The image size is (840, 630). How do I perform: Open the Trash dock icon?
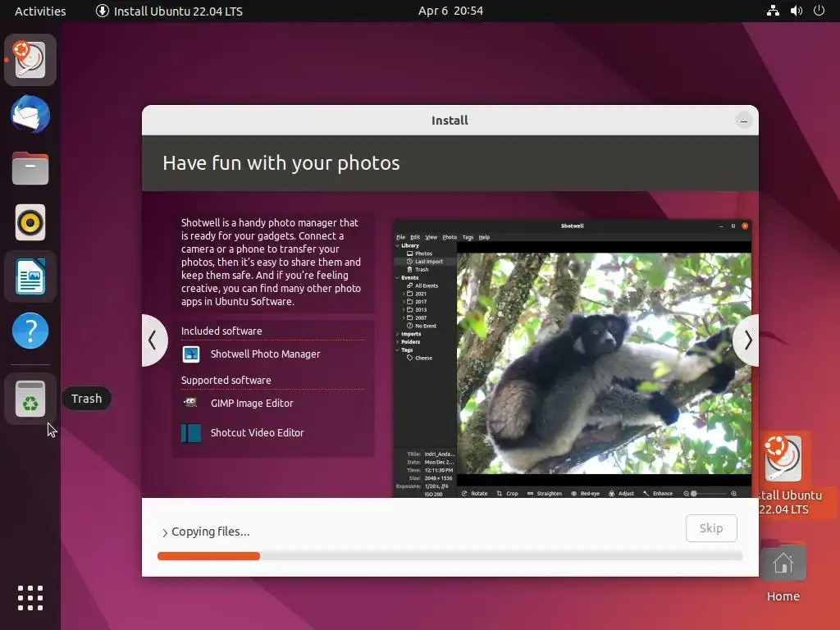[30, 399]
